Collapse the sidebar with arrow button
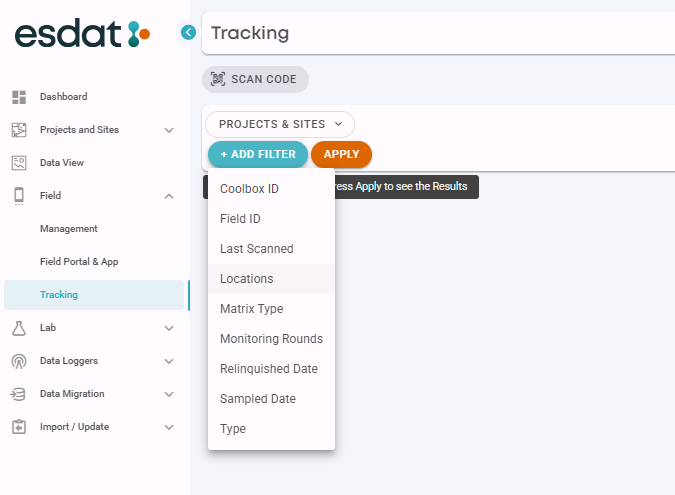This screenshot has height=495, width=675. click(188, 32)
